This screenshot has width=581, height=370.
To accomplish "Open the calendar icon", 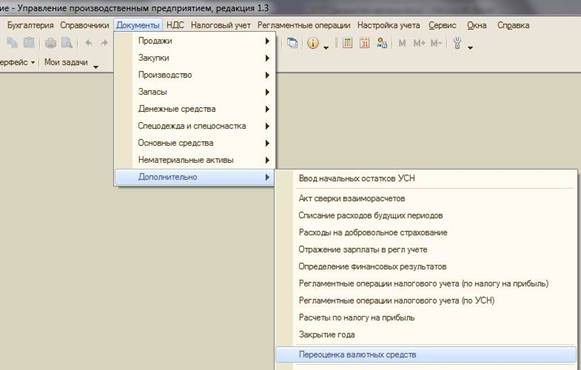I will (x=365, y=43).
